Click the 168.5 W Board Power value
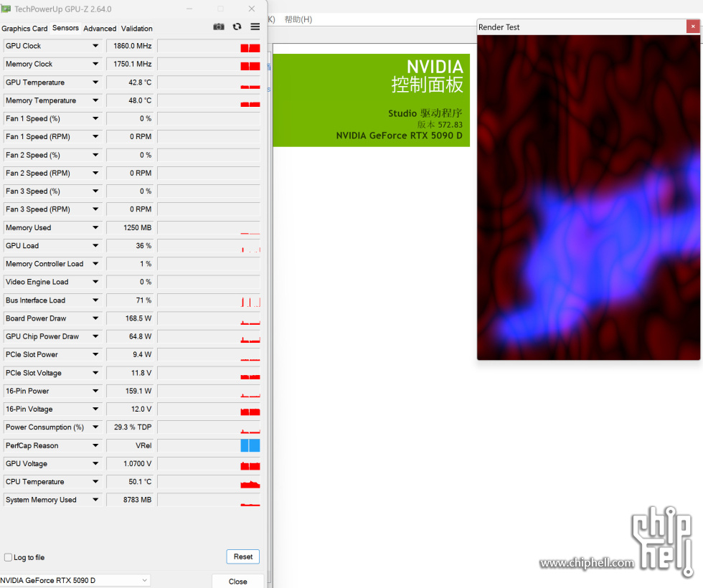703x588 pixels. point(130,318)
